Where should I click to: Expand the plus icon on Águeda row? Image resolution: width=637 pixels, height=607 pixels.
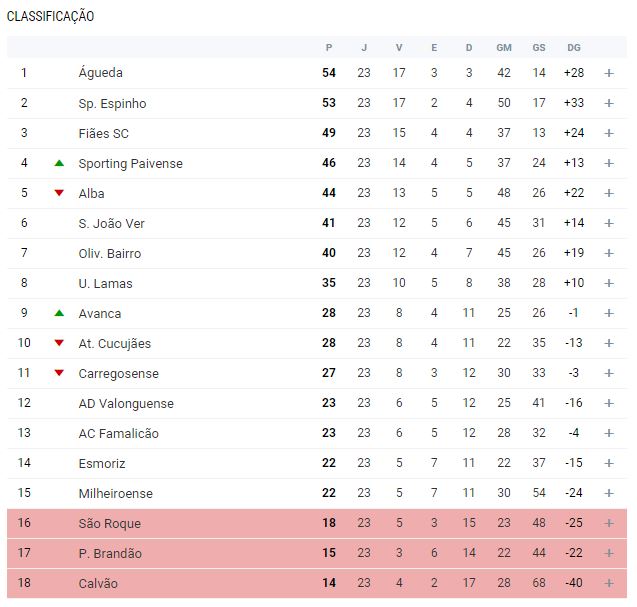609,73
